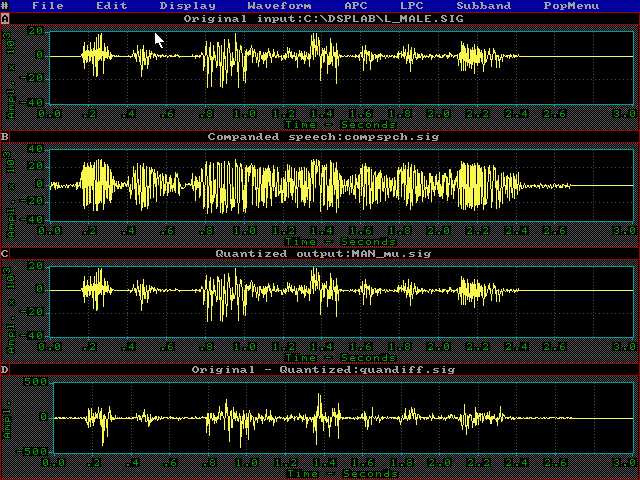
Task: Click the 0.0 time tick under plot D
Action: pos(54,463)
